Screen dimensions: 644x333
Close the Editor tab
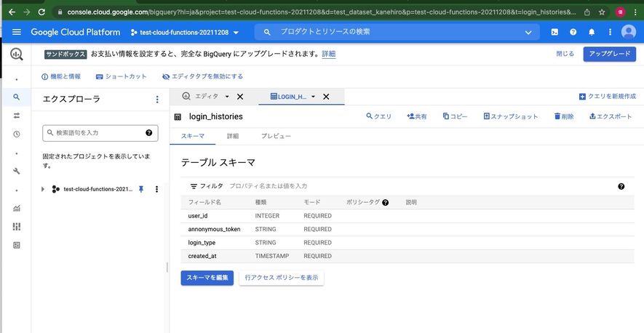click(239, 97)
